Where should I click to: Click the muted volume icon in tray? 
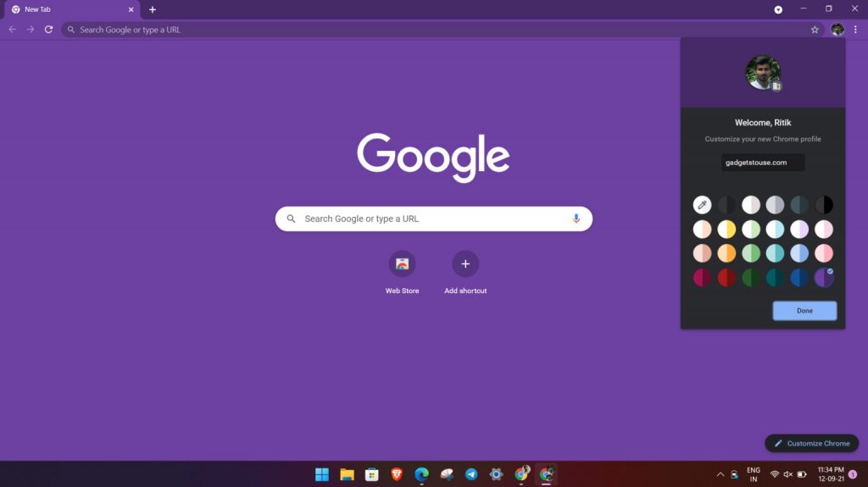787,474
